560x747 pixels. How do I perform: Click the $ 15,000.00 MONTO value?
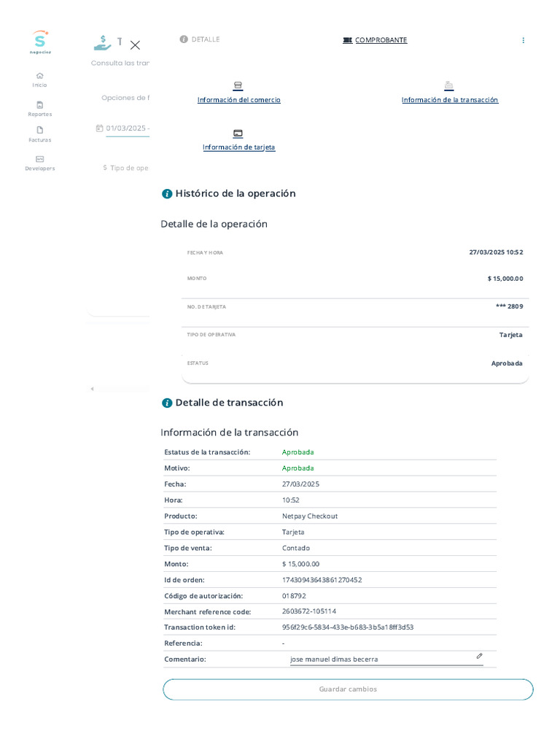click(505, 279)
